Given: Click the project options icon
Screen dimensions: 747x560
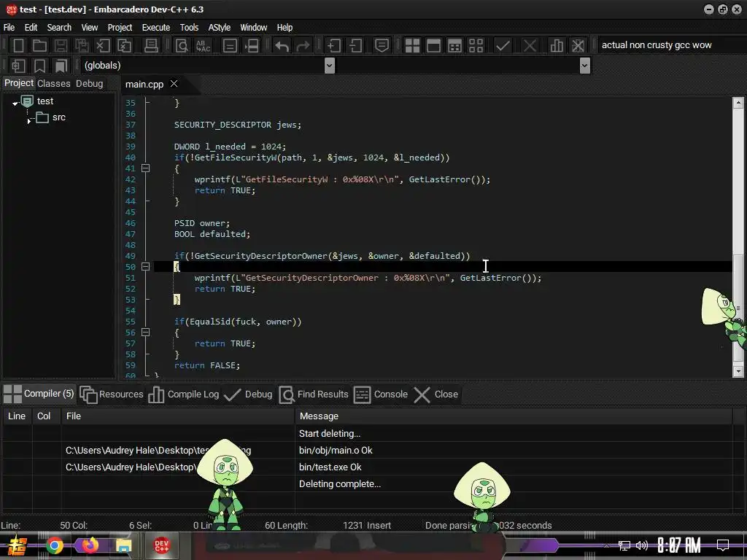Looking at the screenshot, I should 382,46.
